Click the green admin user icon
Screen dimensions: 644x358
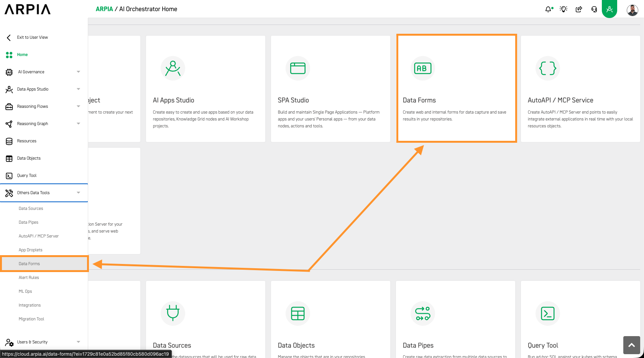(609, 9)
